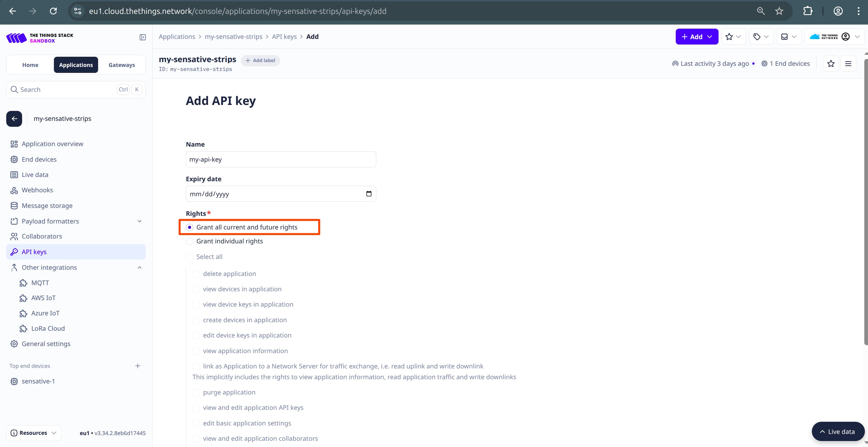Click the Add label button
The image size is (868, 447).
(260, 60)
